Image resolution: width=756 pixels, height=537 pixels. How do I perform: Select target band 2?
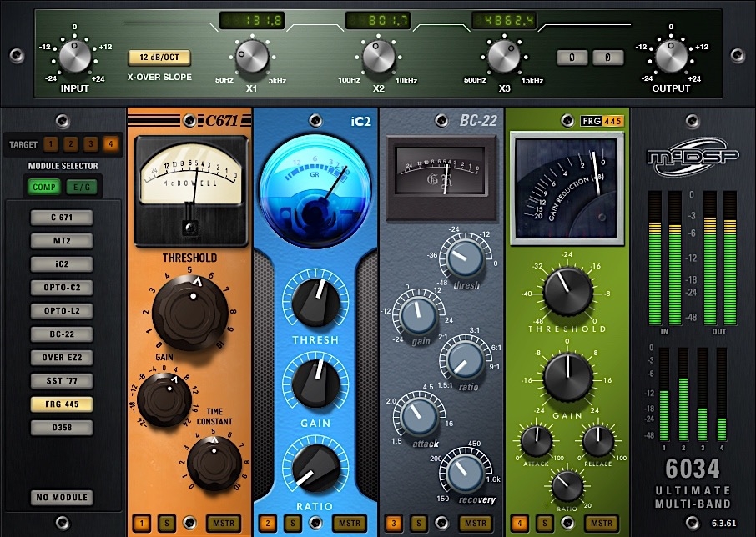pyautogui.click(x=70, y=144)
